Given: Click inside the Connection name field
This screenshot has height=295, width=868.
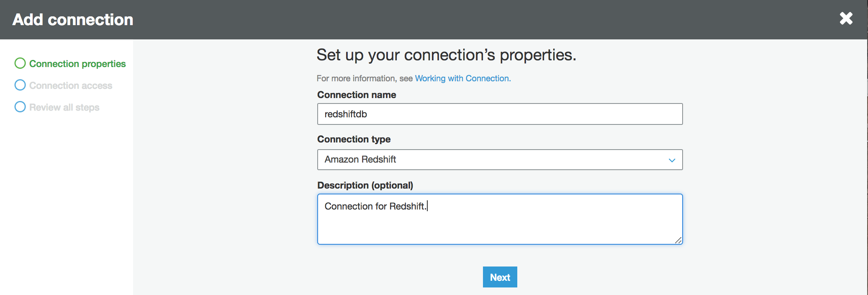Looking at the screenshot, I should 500,114.
